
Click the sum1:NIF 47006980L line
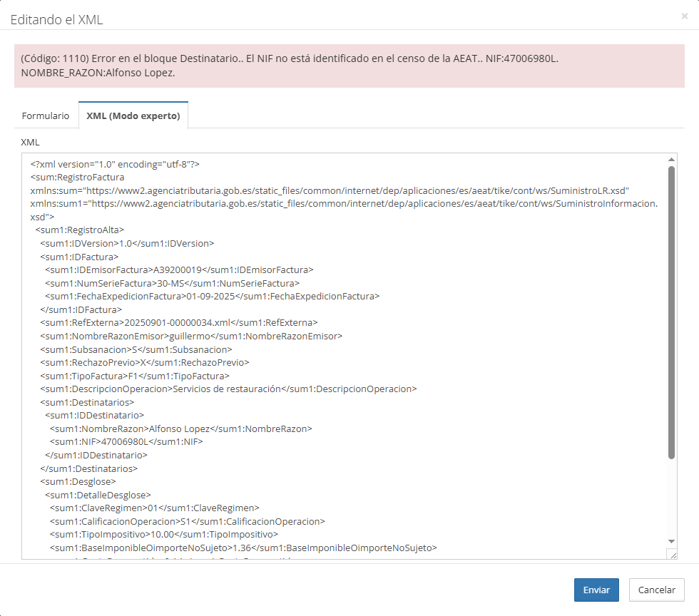click(126, 442)
